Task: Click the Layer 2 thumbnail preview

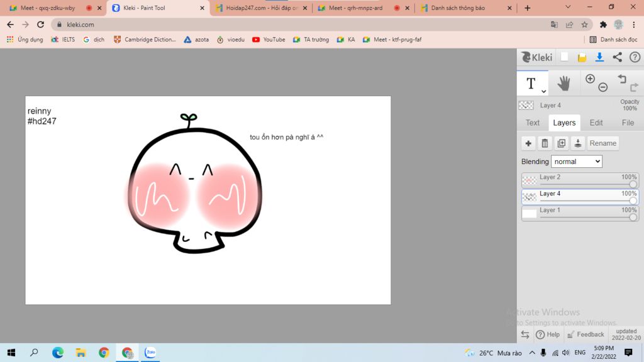Action: click(529, 180)
